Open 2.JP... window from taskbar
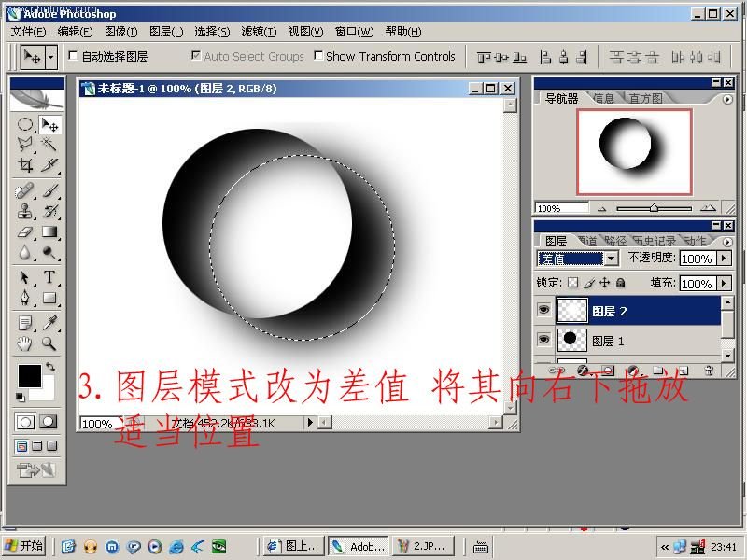747x560 pixels. (x=421, y=546)
